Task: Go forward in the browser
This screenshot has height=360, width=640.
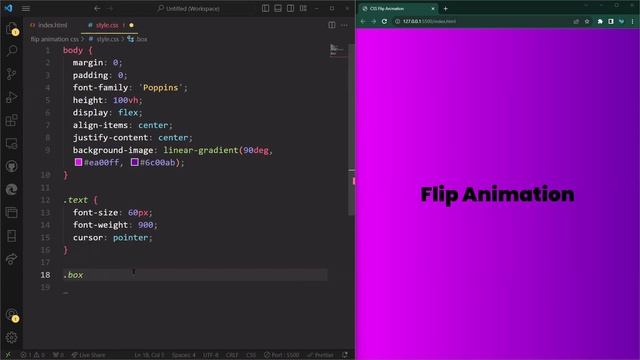Action: (373, 21)
